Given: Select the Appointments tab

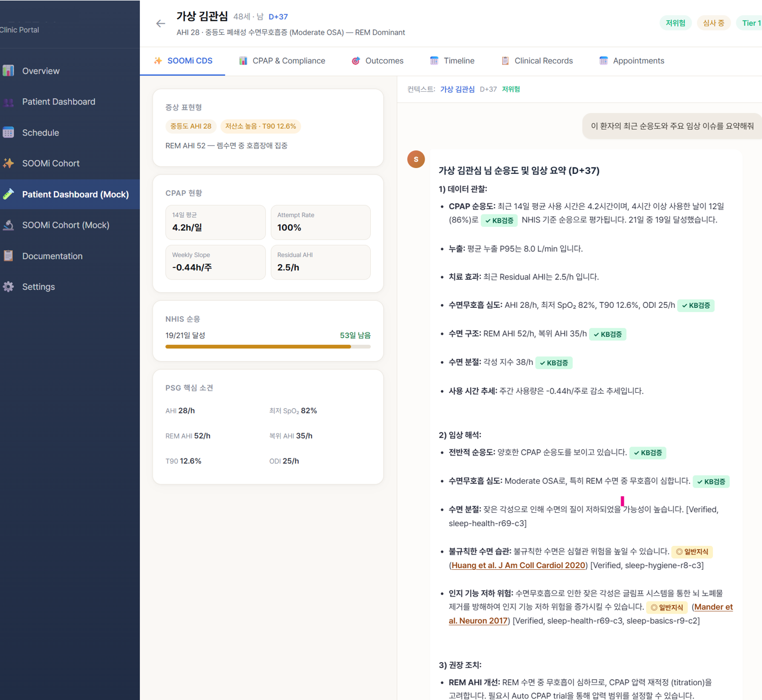Looking at the screenshot, I should (632, 61).
